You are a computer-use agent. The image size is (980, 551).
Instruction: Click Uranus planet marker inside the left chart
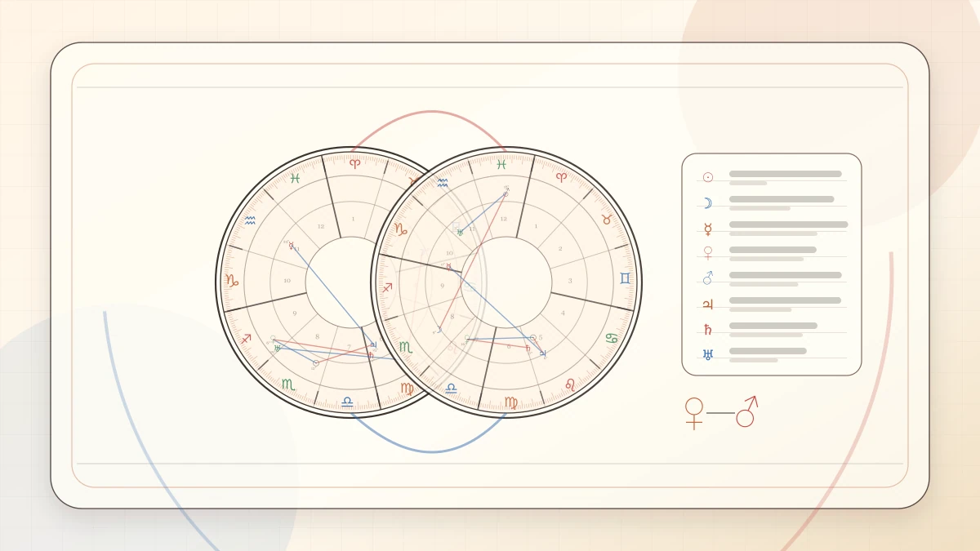pos(278,349)
